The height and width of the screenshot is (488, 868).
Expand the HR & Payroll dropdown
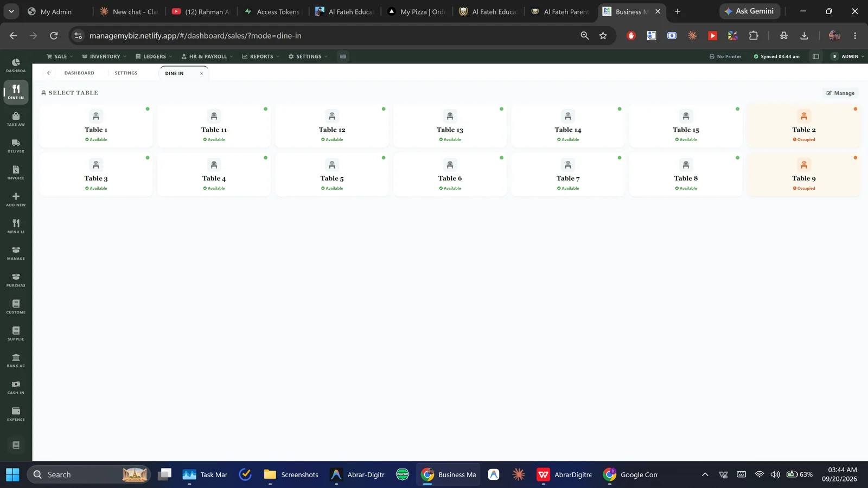tap(207, 56)
